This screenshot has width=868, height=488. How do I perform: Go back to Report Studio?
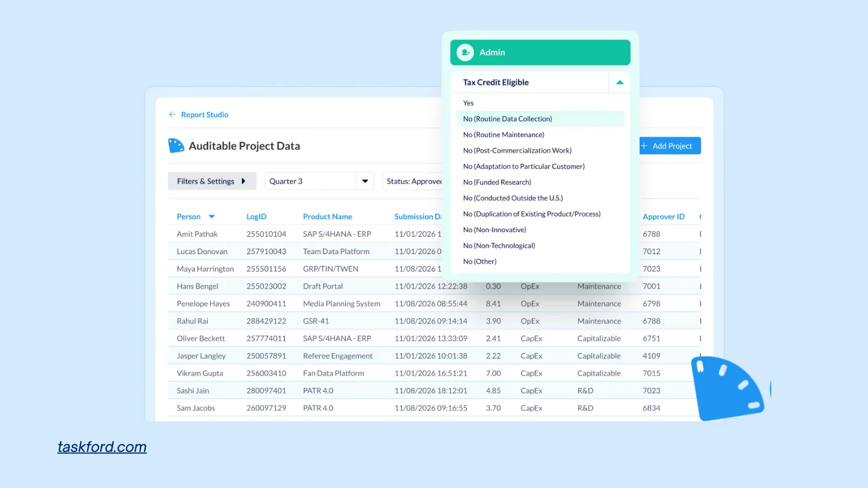(205, 115)
